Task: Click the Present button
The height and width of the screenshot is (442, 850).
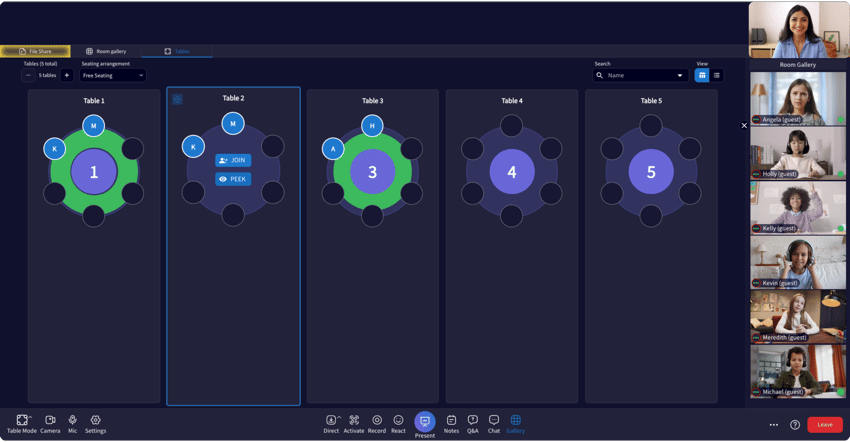Action: point(425,423)
